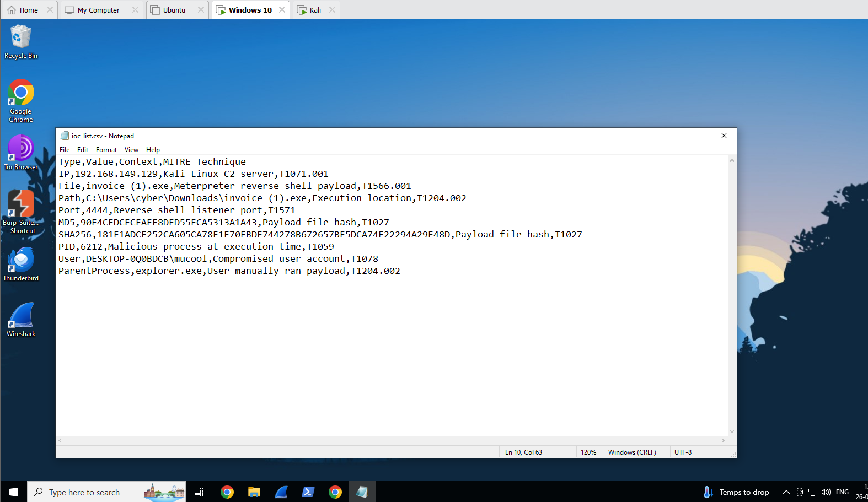The image size is (868, 502).
Task: Click the Notepad title bar icon
Action: pos(65,136)
